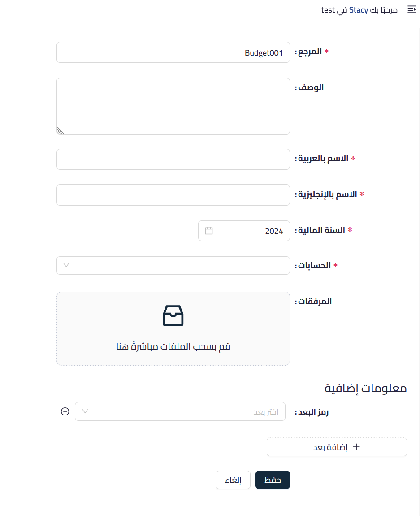Image resolution: width=420 pixels, height=516 pixels.
Task: Open the اختر بعد dimension selector
Action: (179, 411)
